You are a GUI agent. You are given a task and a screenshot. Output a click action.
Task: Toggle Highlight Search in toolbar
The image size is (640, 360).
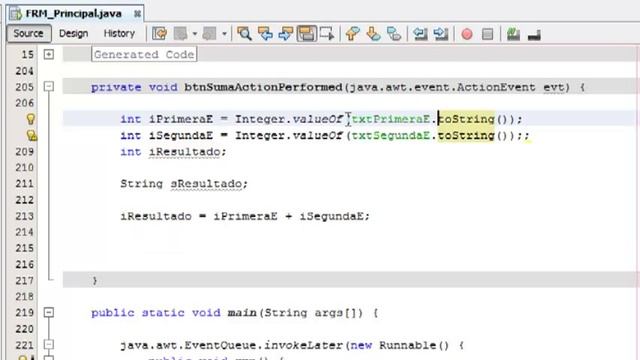tap(307, 33)
